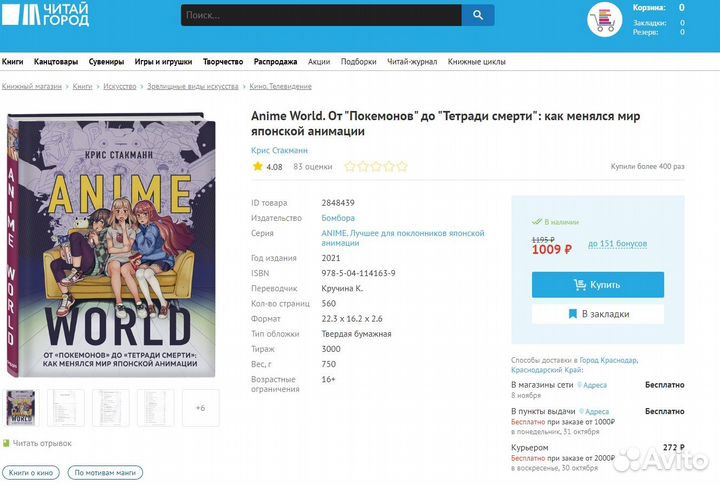Click the bookmark icon in В закладки

(x=573, y=314)
